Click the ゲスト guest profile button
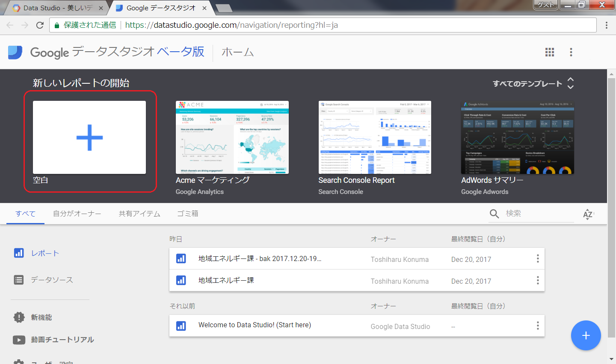Screen dimensions: 616x364 pos(546,5)
